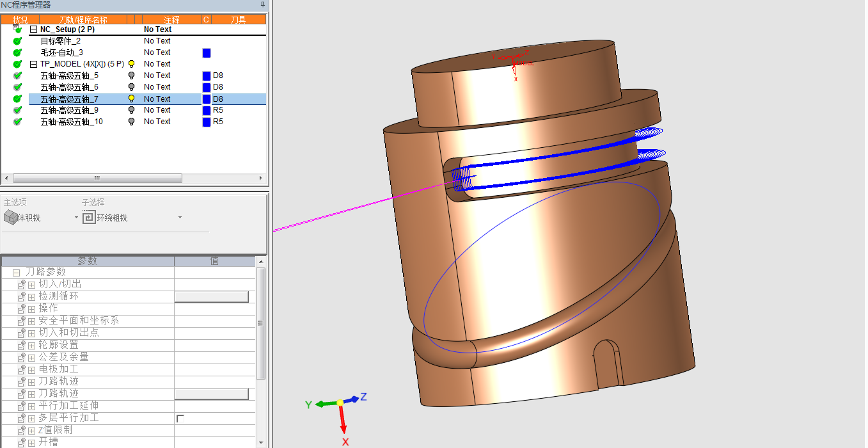This screenshot has height=448, width=868.
Task: Enable the 多层平行加工 checkbox
Action: tap(180, 419)
